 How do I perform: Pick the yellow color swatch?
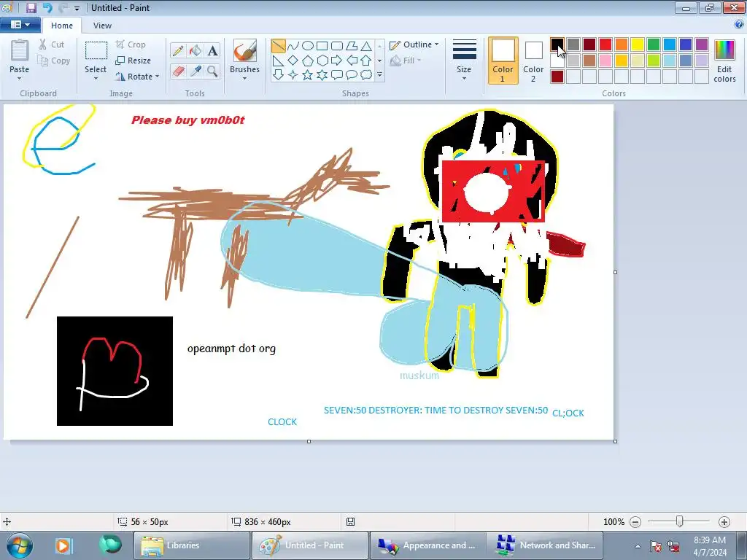point(638,44)
